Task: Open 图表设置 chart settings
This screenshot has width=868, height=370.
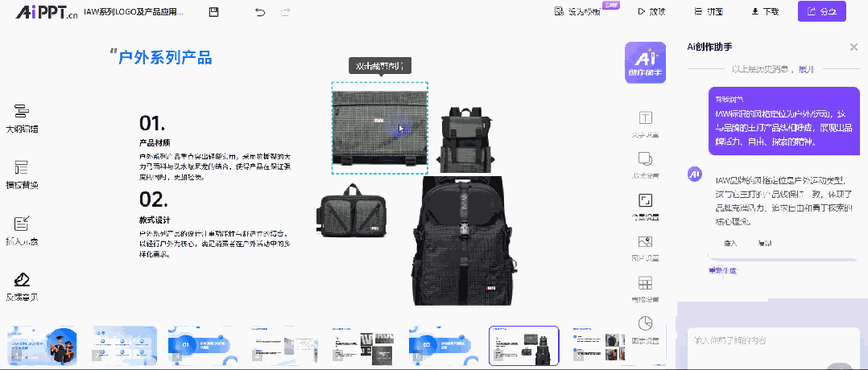Action: [646, 330]
